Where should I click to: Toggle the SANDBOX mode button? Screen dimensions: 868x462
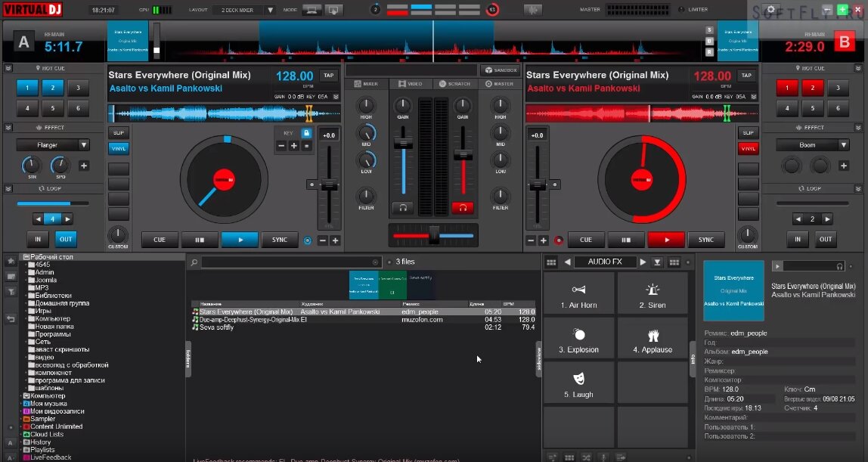point(501,70)
